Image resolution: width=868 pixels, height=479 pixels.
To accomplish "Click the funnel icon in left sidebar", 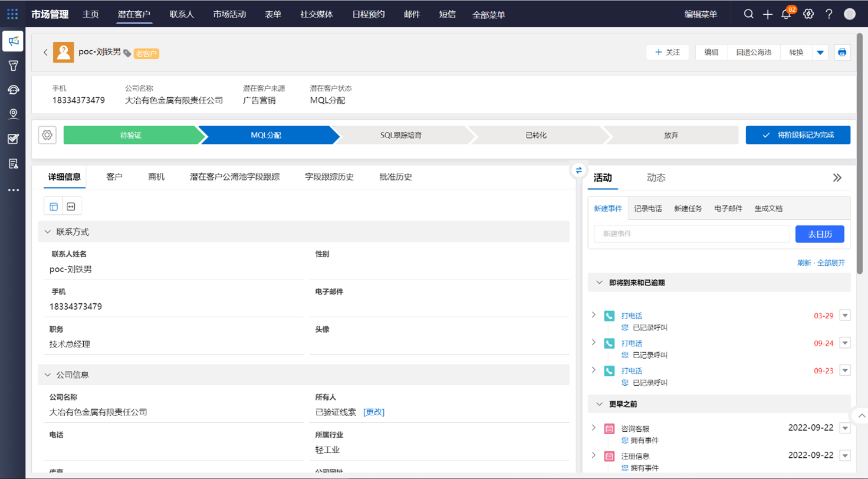I will (x=13, y=65).
